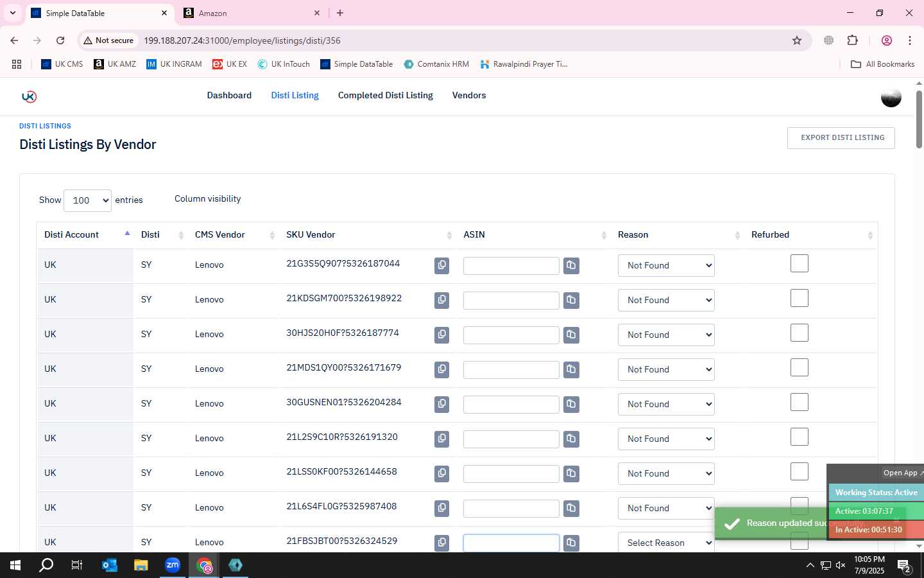Viewport: 924px width, 578px height.
Task: Tick Refurbed checkbox for 21MDS1QY00 row
Action: [800, 367]
